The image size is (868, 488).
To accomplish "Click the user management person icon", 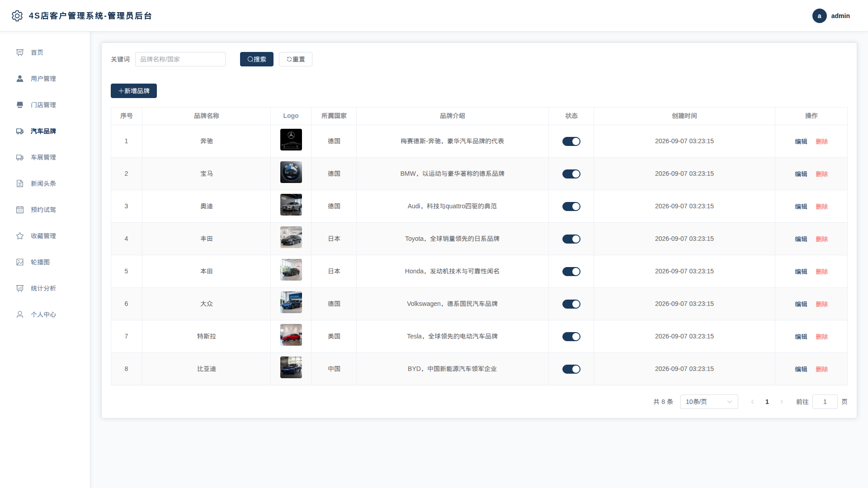I will click(20, 79).
